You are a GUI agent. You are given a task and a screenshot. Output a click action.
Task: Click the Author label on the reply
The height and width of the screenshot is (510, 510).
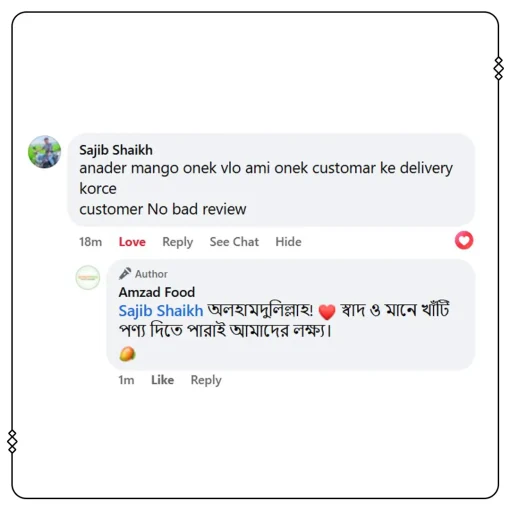[x=151, y=274]
